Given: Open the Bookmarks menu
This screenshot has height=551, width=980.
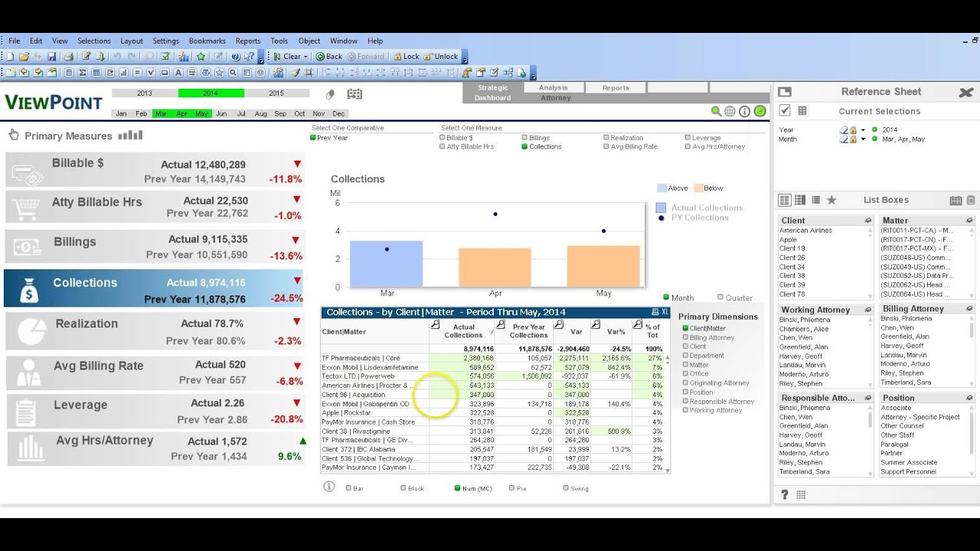Looking at the screenshot, I should pyautogui.click(x=207, y=41).
